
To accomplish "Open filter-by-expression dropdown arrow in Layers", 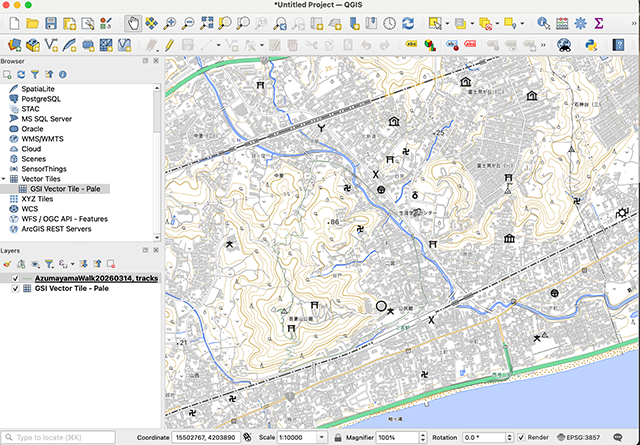I will coord(73,264).
